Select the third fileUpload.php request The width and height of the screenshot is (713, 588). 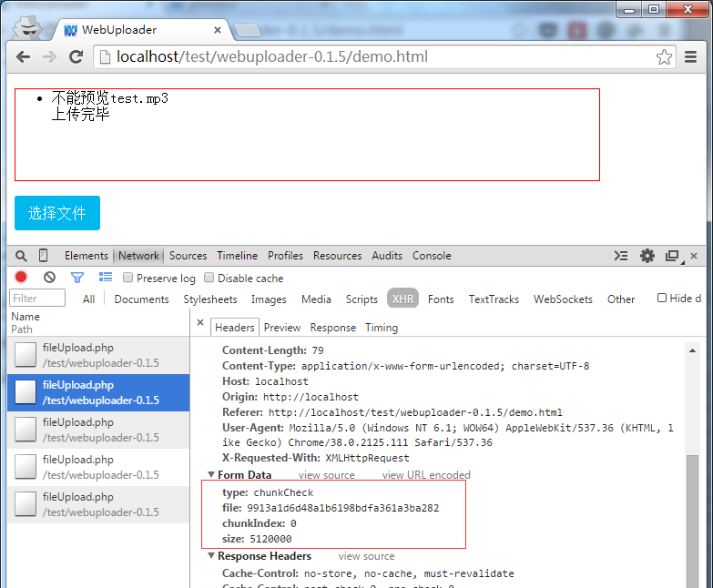click(98, 430)
